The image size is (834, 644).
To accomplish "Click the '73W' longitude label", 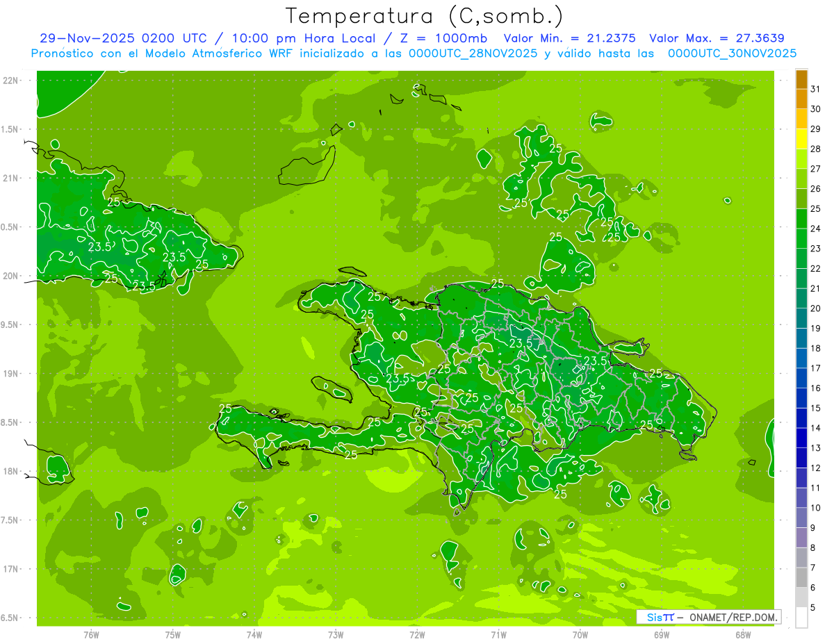I will click(x=336, y=635).
